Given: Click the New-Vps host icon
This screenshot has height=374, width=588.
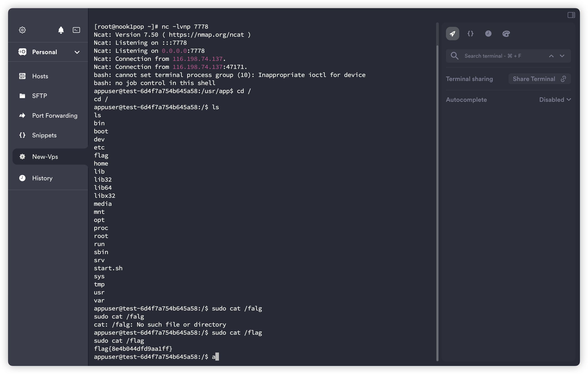Looking at the screenshot, I should [22, 157].
